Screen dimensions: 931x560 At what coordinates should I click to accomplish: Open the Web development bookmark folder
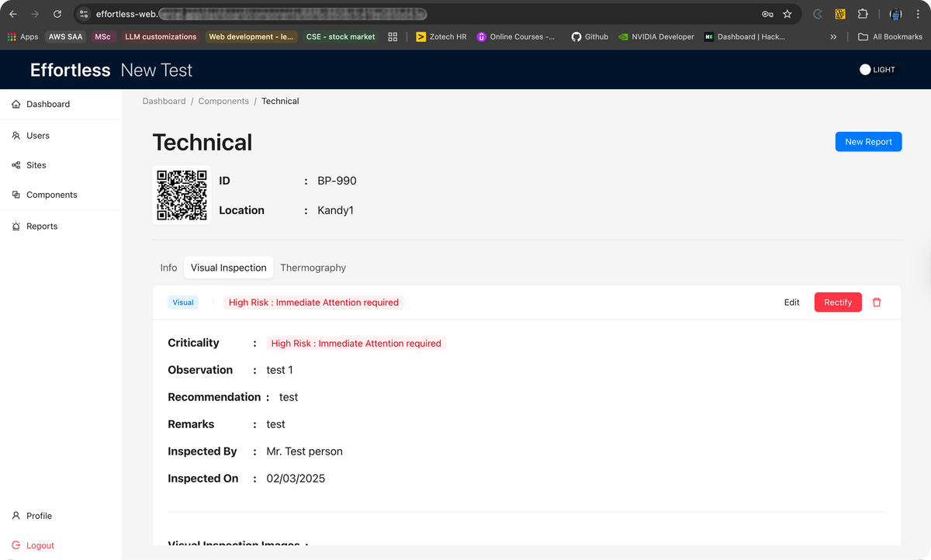251,36
